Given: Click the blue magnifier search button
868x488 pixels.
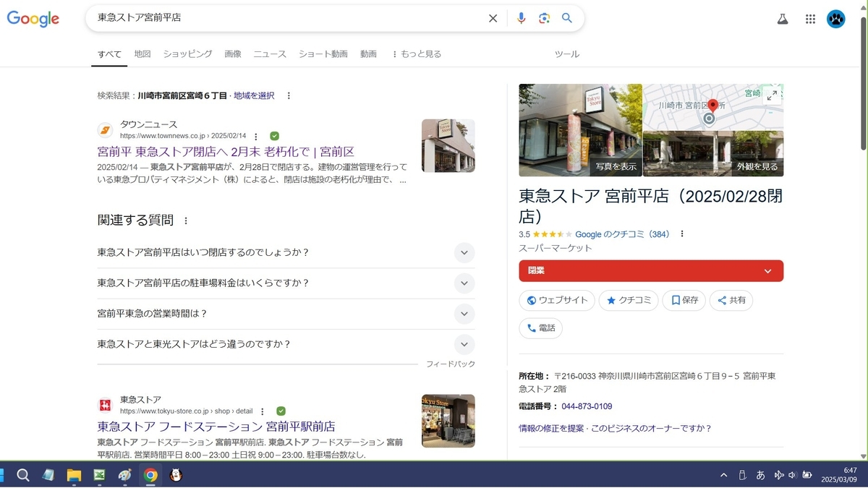Looking at the screenshot, I should pyautogui.click(x=567, y=18).
